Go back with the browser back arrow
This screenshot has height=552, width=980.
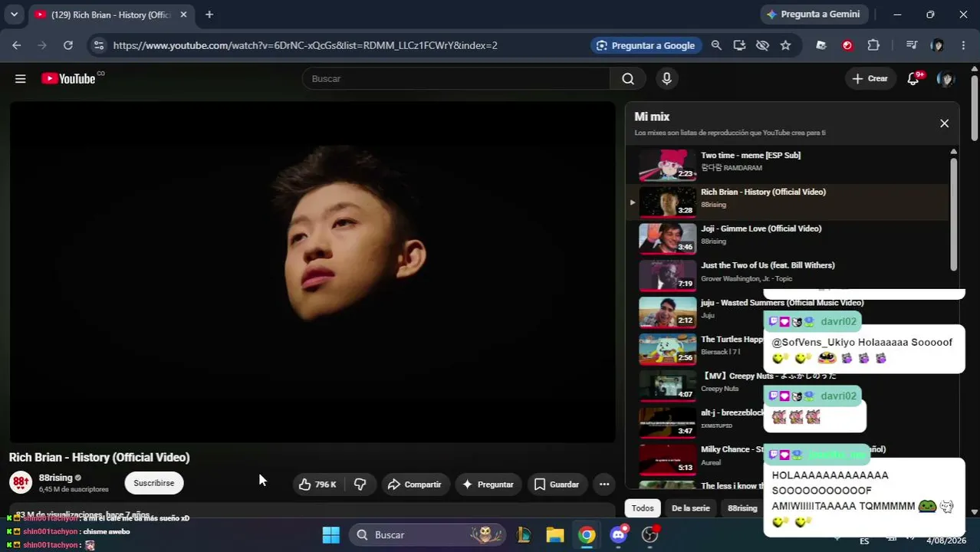click(17, 45)
